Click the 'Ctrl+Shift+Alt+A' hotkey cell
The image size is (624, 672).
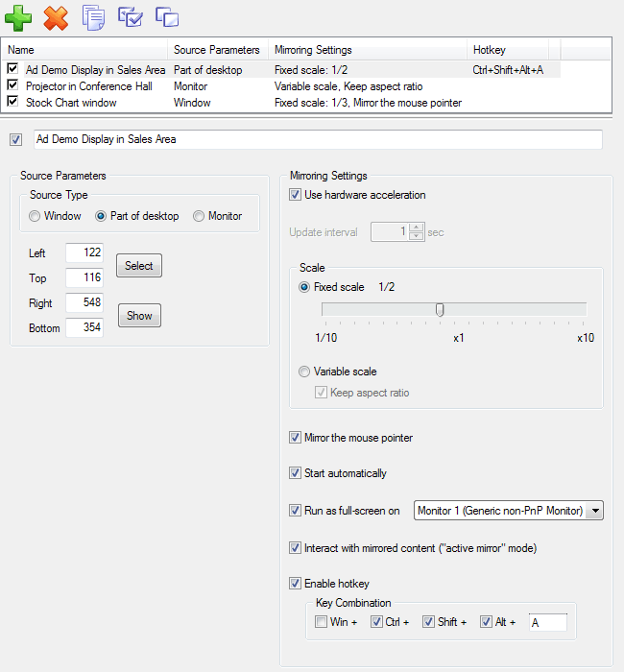[508, 70]
